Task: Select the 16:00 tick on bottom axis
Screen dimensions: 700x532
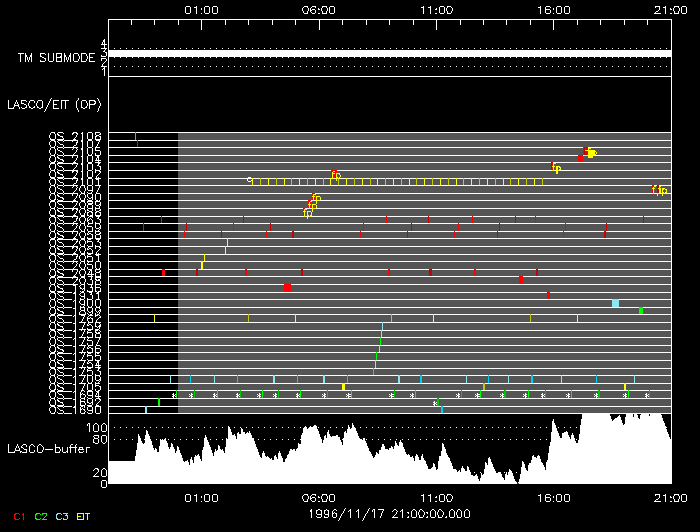Action: (553, 497)
